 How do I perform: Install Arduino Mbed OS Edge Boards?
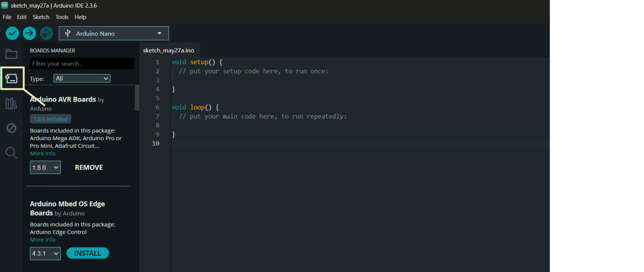click(x=87, y=253)
